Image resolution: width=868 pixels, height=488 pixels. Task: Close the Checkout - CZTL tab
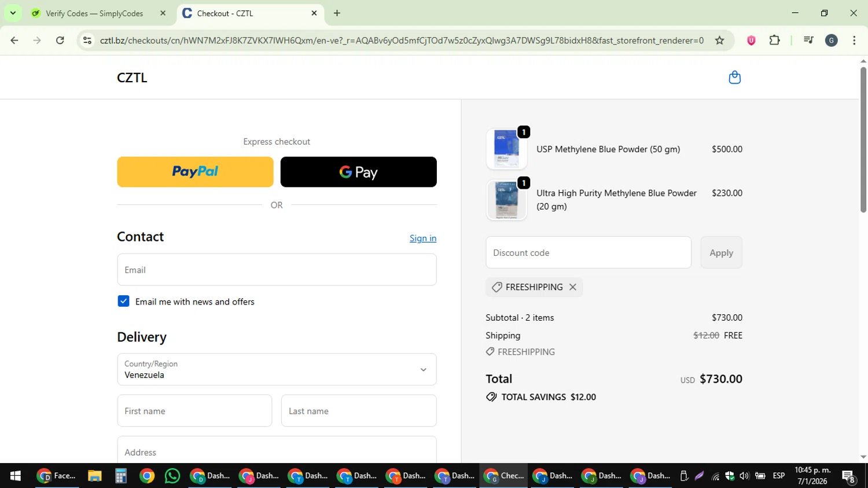314,13
